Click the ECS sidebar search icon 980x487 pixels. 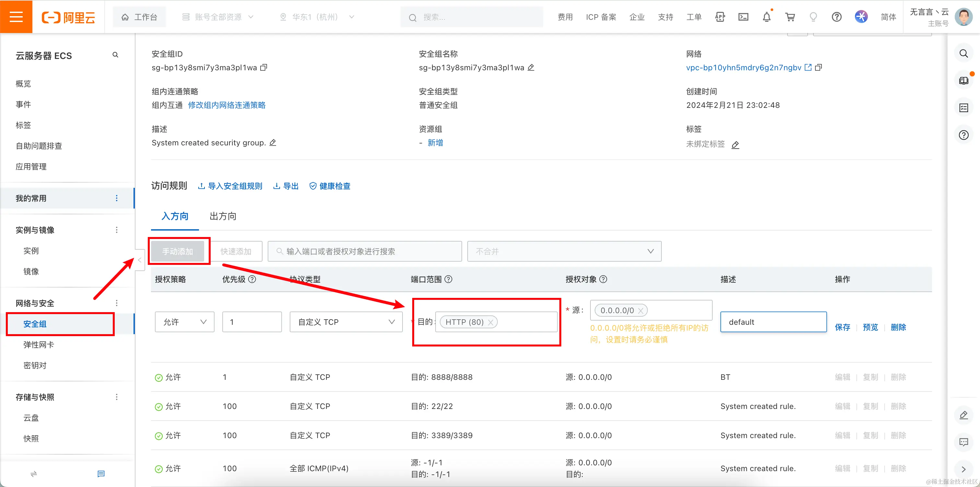pos(115,55)
